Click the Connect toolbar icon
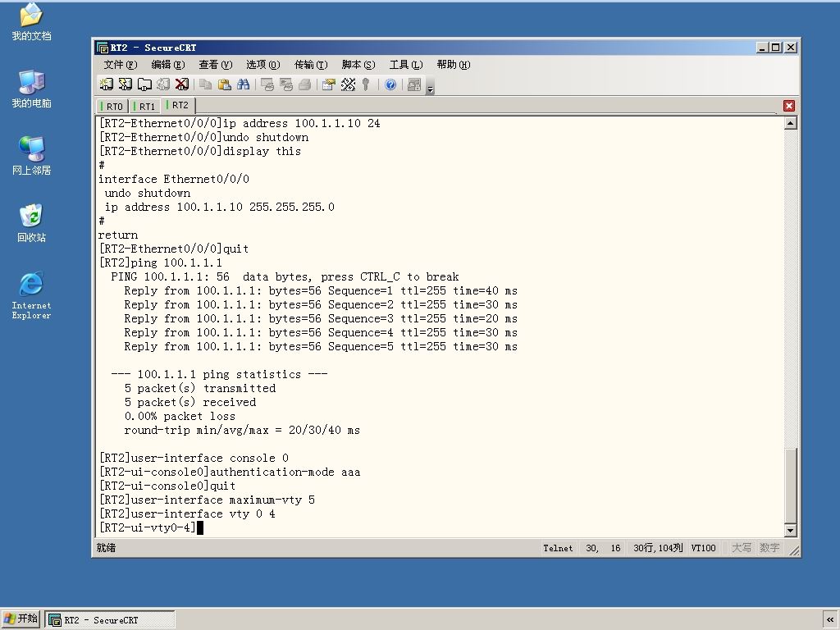 (x=106, y=84)
